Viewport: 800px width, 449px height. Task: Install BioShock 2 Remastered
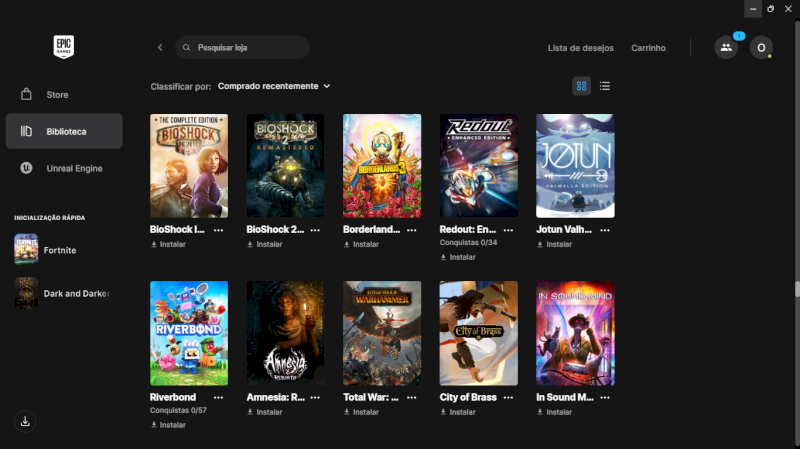[x=265, y=244]
